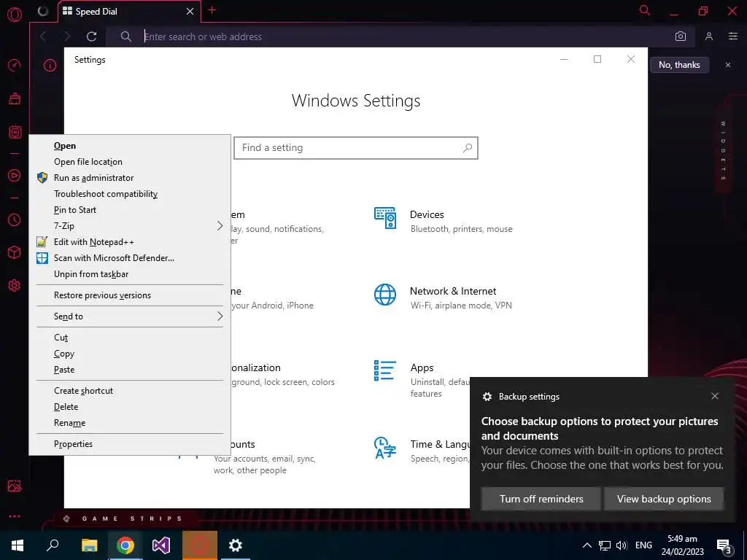Click the info circle icon beside Settings window
747x560 pixels.
[50, 65]
